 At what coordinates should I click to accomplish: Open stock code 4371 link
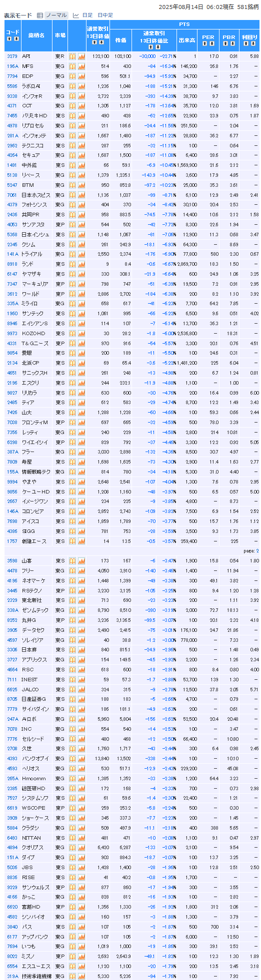pyautogui.click(x=12, y=105)
